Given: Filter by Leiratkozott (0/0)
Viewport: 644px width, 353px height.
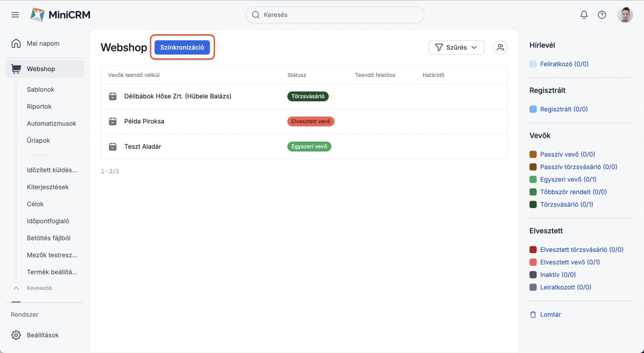Looking at the screenshot, I should pos(566,287).
